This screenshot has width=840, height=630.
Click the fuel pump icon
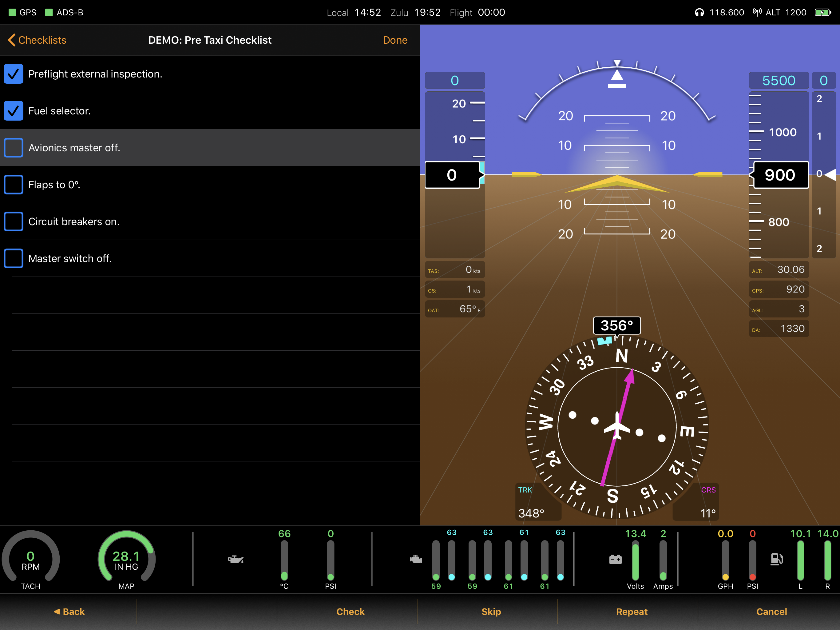pos(776,559)
